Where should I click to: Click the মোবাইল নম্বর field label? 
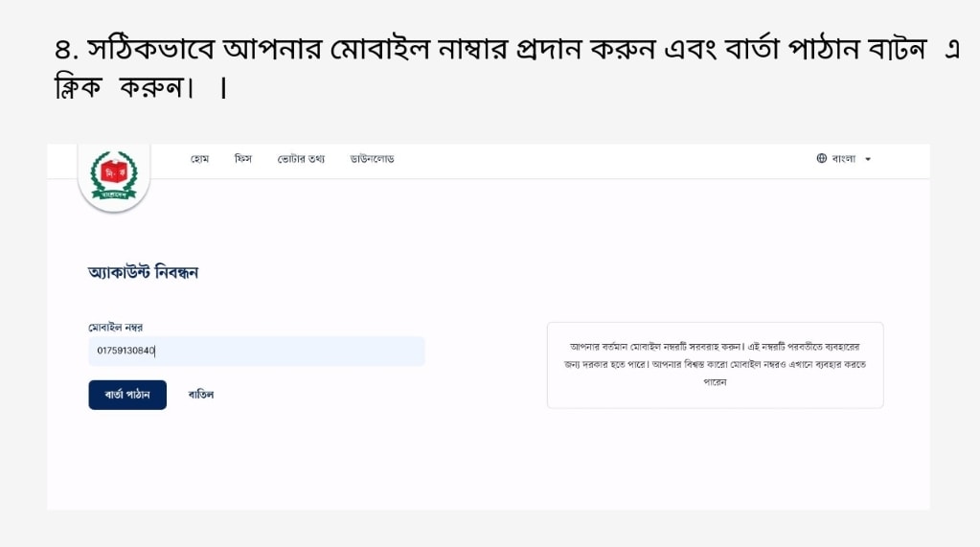pyautogui.click(x=116, y=328)
